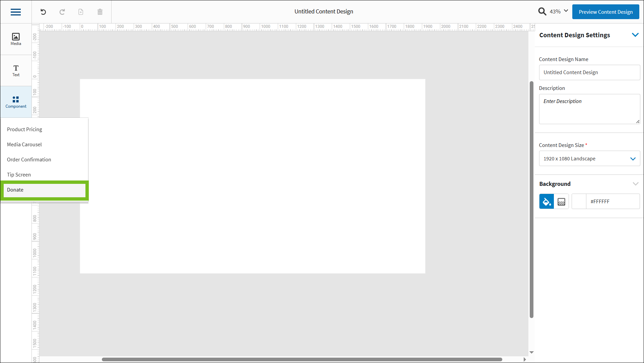This screenshot has height=363, width=644.
Task: Open the Component panel in the sidebar
Action: pyautogui.click(x=16, y=102)
